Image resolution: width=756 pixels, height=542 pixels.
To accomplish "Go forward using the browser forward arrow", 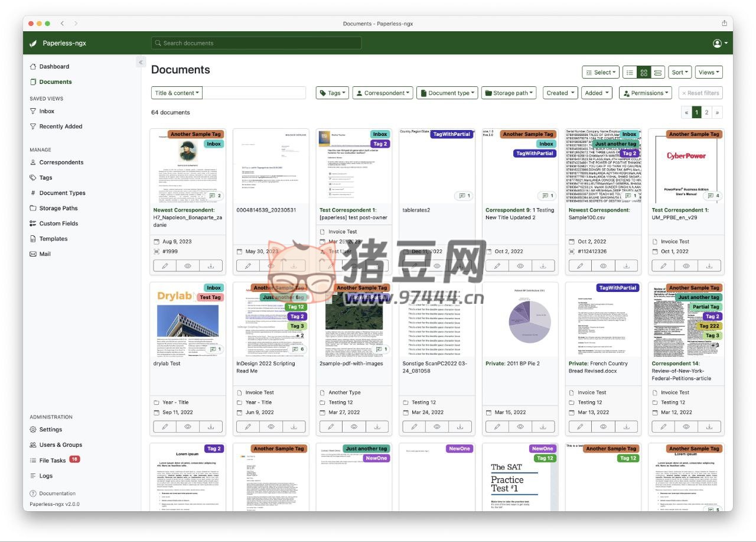I will point(76,23).
